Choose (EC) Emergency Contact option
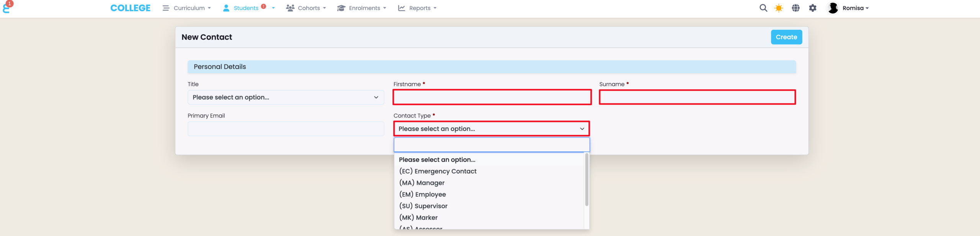Screen dimensions: 980x236 coord(438,171)
